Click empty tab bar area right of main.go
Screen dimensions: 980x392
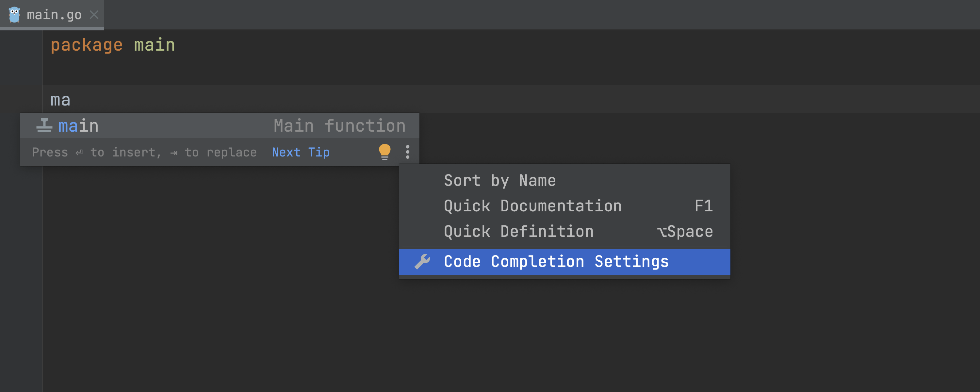click(532, 15)
